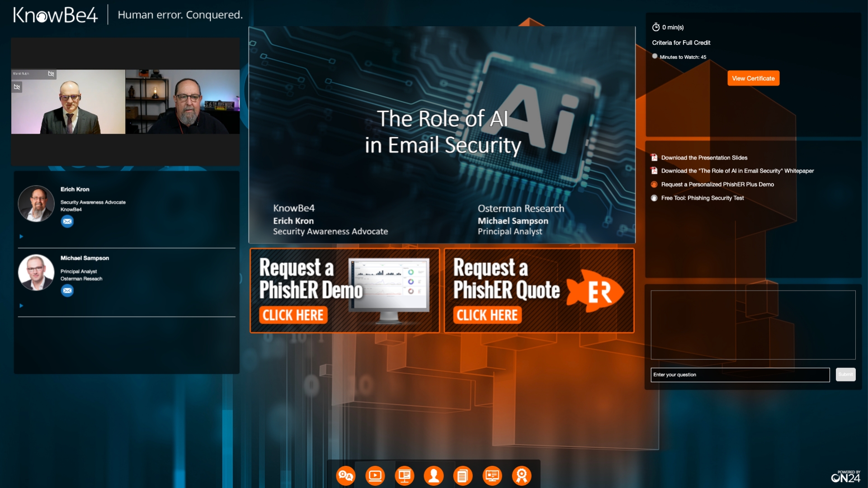Viewport: 868px width, 488px height.
Task: Click the 'Osterman Reseach' company text
Action: [81, 279]
